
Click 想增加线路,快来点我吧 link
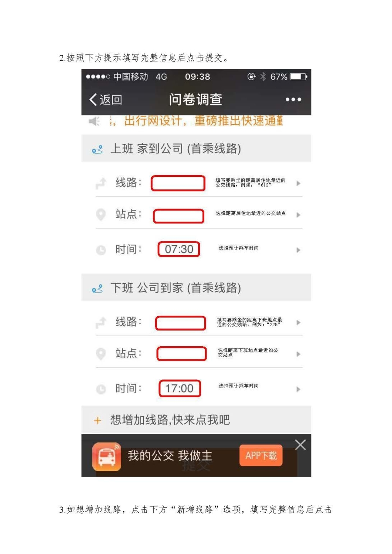pyautogui.click(x=170, y=420)
